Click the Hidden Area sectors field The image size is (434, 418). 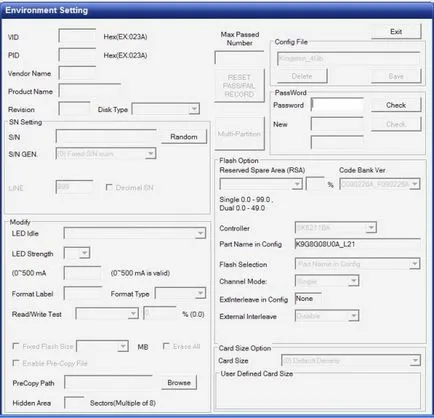pyautogui.click(x=74, y=403)
